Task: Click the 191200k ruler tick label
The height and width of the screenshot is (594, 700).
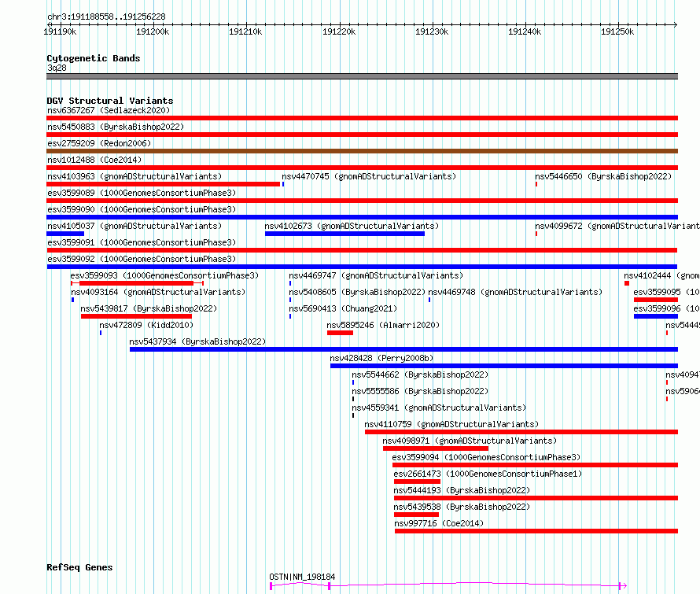Action: pyautogui.click(x=153, y=31)
